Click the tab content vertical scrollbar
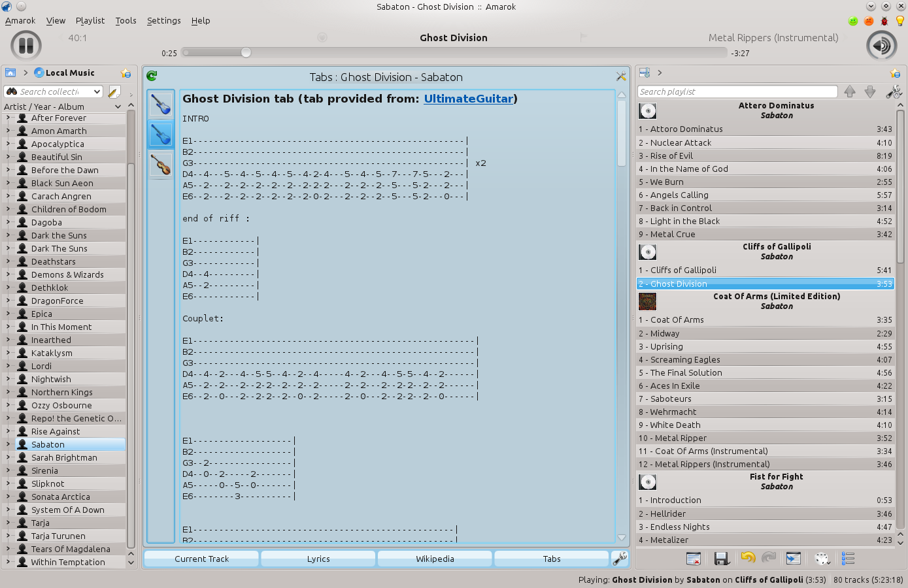 (622, 134)
